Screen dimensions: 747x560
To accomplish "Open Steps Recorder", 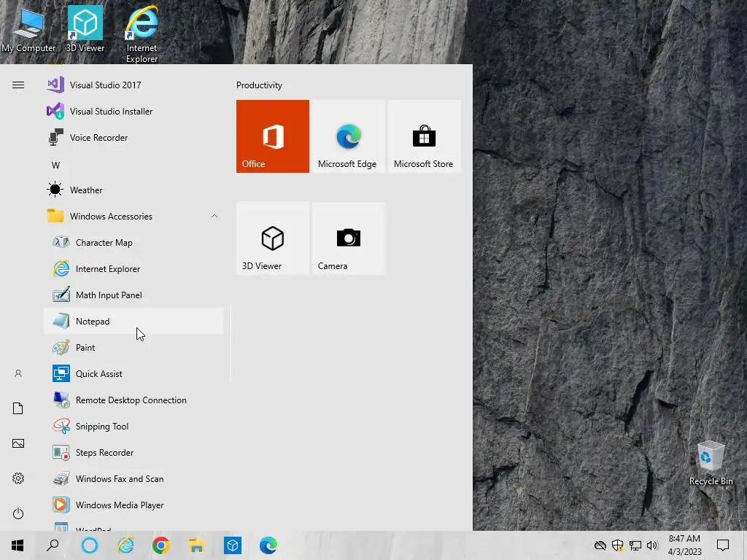I will point(133,452).
